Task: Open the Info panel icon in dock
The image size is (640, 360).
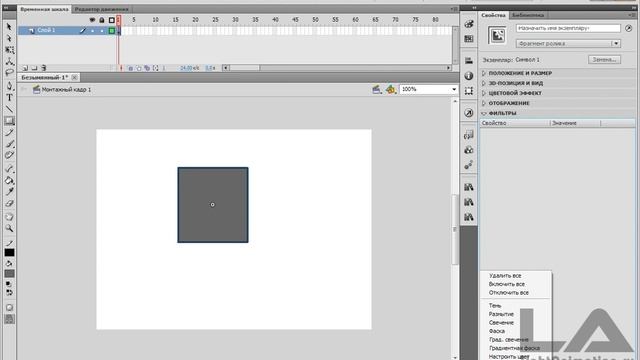Action: coord(469,76)
